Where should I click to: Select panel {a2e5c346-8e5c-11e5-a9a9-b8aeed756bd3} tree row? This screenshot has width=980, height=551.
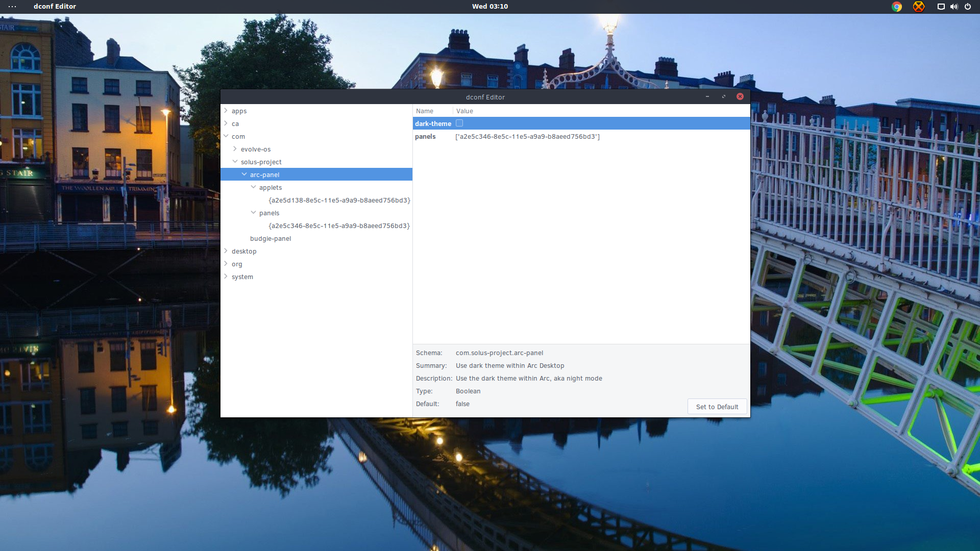(x=316, y=226)
